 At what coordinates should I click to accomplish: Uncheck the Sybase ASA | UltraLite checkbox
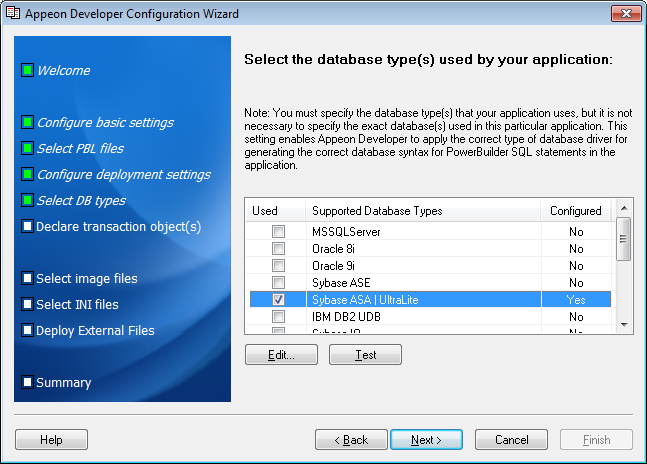click(x=279, y=299)
